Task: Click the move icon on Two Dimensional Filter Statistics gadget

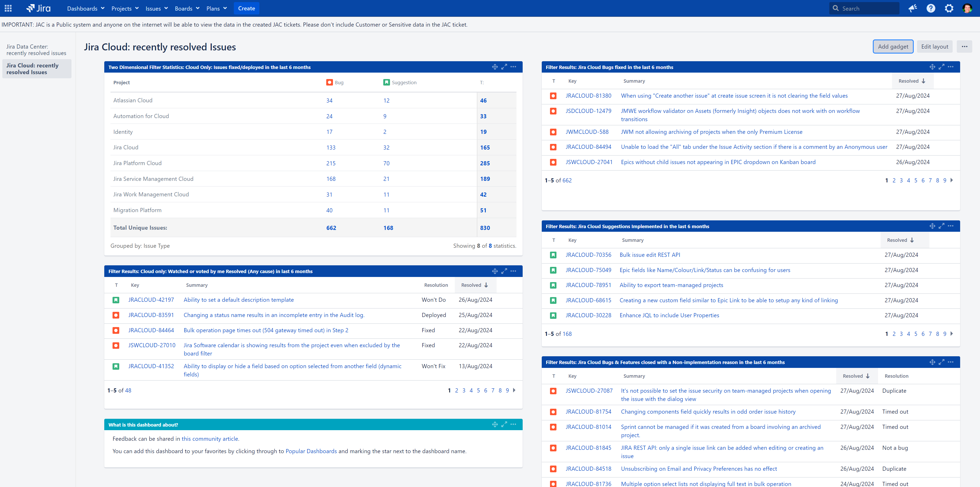Action: click(495, 67)
